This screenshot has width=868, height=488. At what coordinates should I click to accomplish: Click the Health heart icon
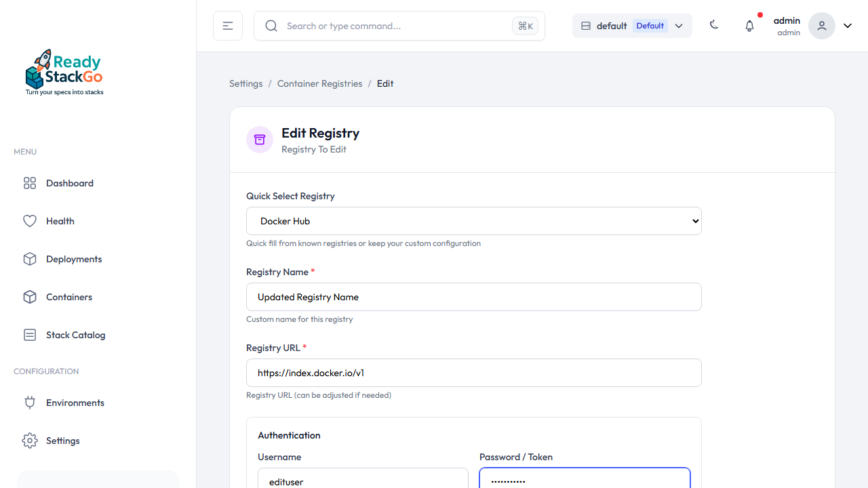30,221
